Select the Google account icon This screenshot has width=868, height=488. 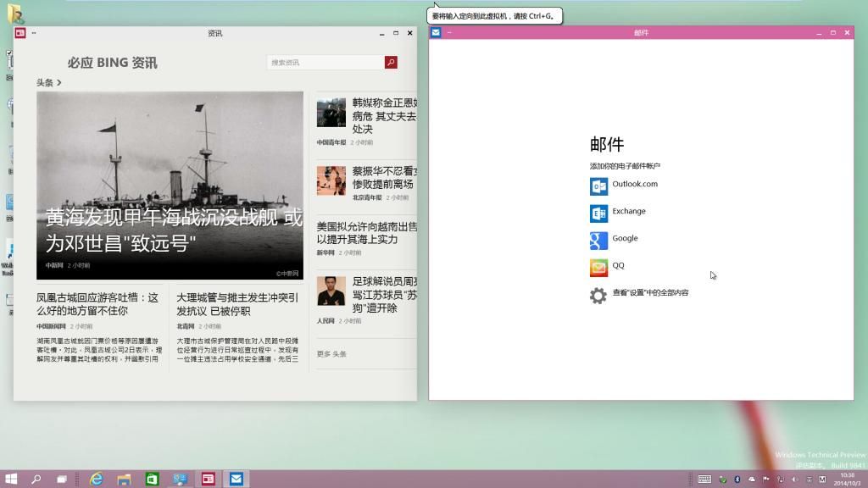click(x=598, y=241)
